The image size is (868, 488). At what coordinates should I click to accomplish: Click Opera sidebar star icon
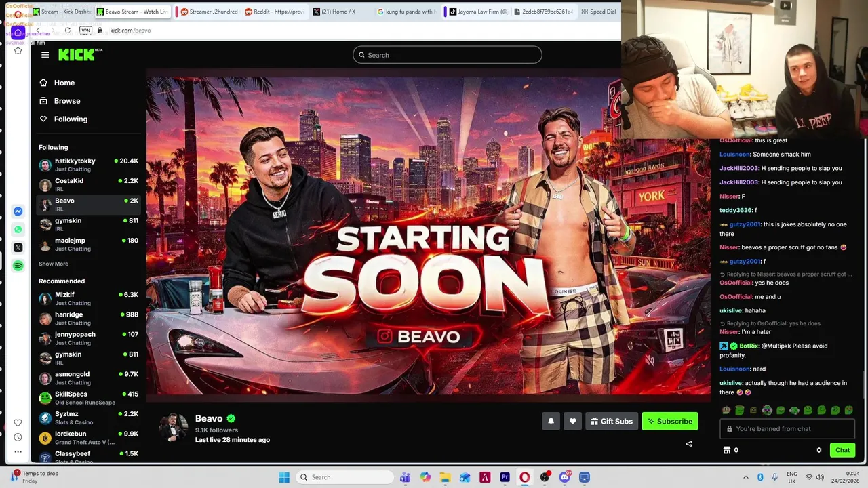tap(18, 51)
